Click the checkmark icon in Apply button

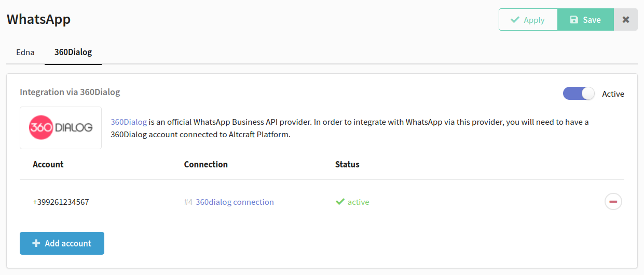(x=515, y=20)
